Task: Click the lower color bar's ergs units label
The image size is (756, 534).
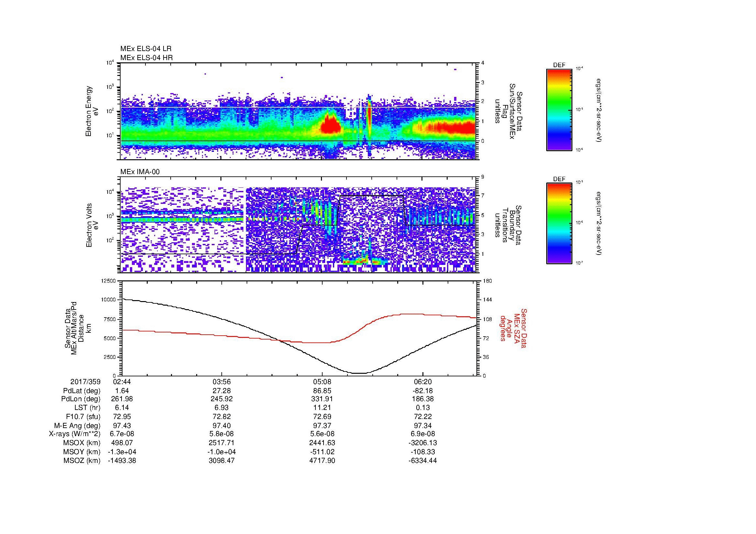Action: (x=599, y=224)
